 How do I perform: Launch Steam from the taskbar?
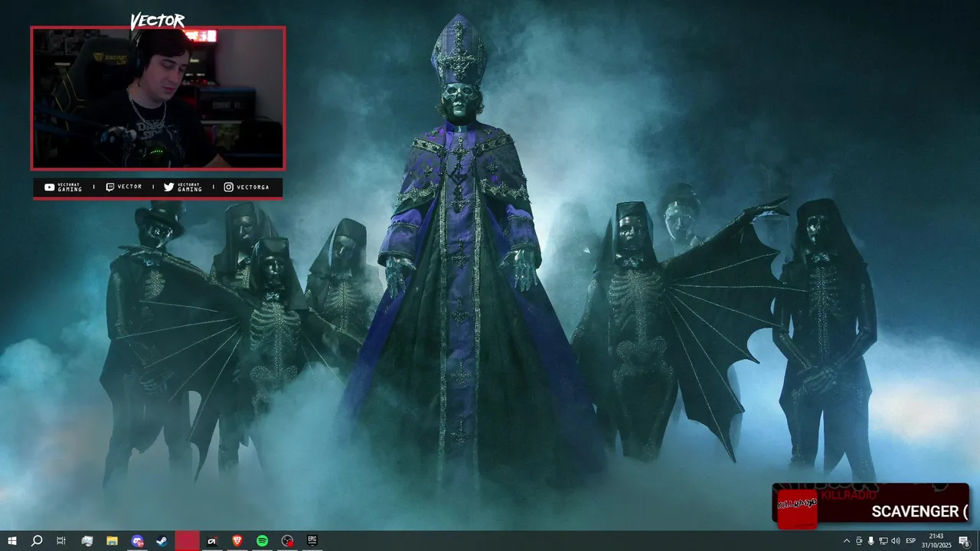pyautogui.click(x=162, y=541)
